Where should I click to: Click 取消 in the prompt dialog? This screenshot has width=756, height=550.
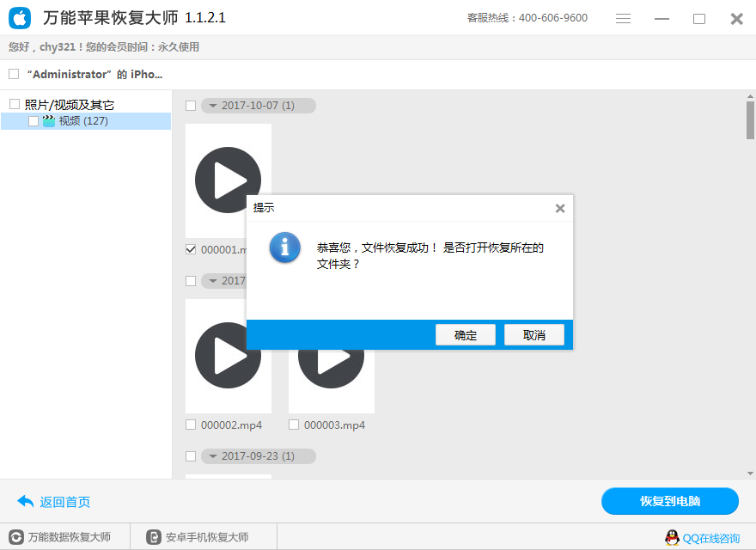pyautogui.click(x=534, y=335)
